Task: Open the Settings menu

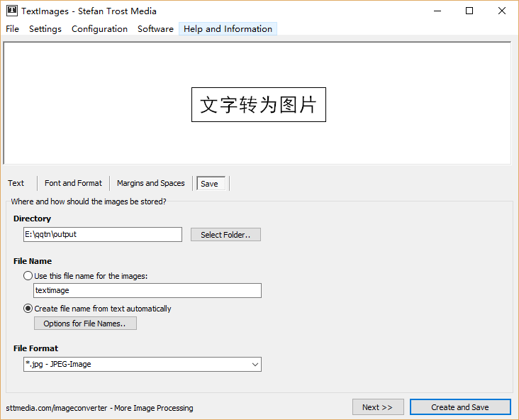Action: 45,29
